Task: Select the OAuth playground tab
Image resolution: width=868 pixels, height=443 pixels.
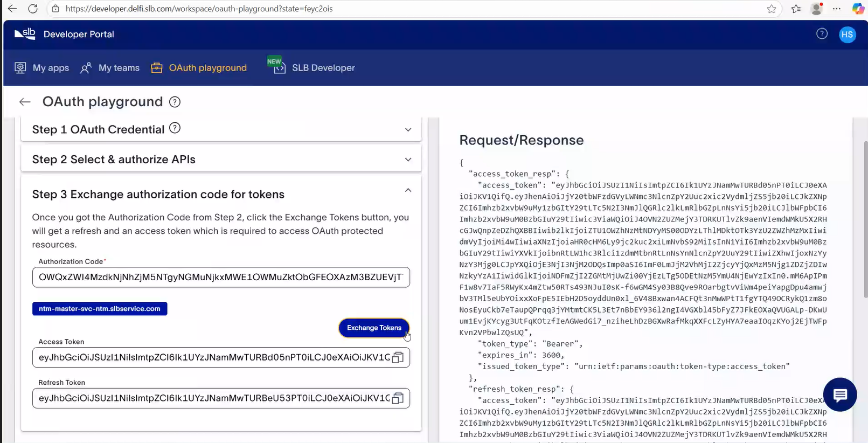Action: 199,68
